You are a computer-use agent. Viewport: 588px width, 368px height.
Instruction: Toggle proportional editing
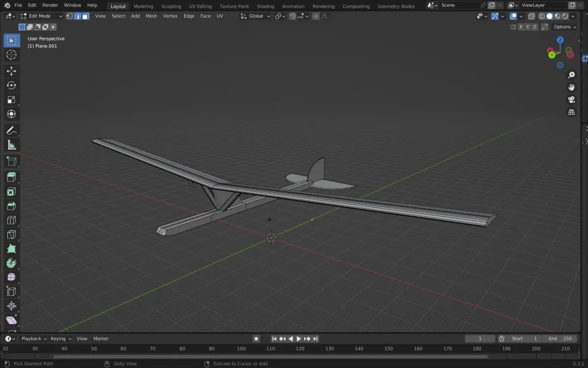click(x=316, y=16)
